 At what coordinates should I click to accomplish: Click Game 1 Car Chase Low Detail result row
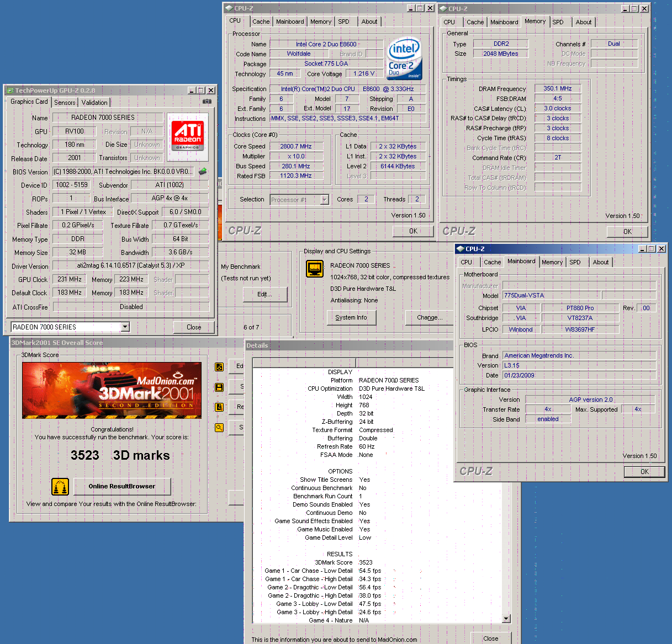pyautogui.click(x=322, y=571)
